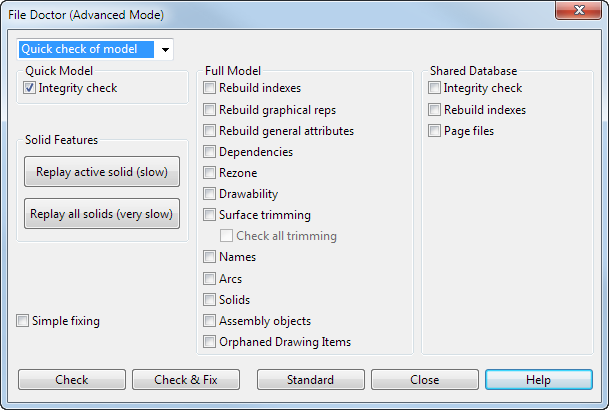Click Replay active solid (slow) button
This screenshot has height=410, width=609.
click(x=101, y=172)
